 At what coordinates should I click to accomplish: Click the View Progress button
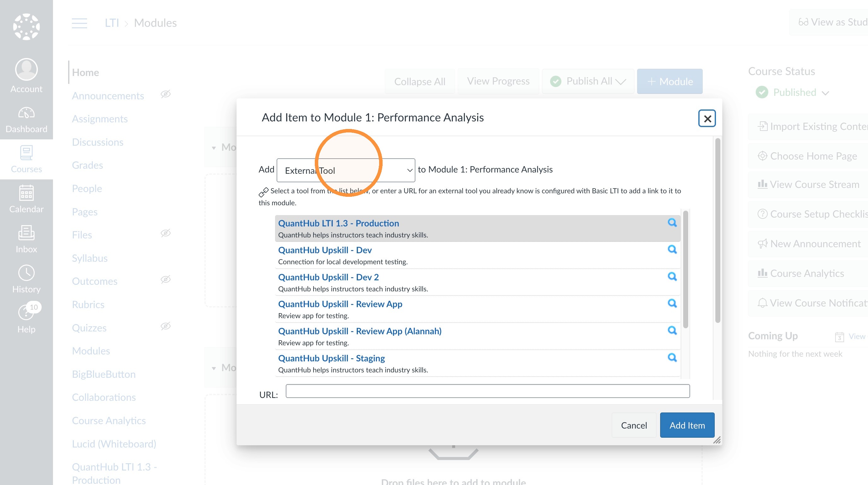(x=498, y=81)
